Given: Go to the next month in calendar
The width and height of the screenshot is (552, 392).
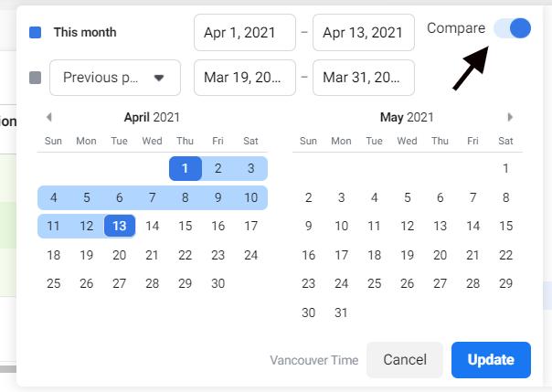Looking at the screenshot, I should click(x=510, y=117).
